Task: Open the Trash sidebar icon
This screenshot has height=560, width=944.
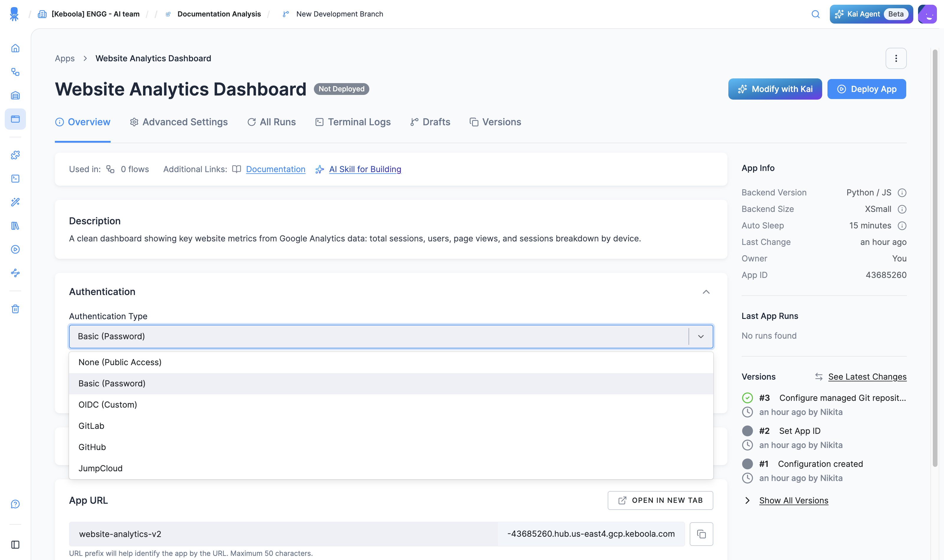Action: pyautogui.click(x=15, y=309)
